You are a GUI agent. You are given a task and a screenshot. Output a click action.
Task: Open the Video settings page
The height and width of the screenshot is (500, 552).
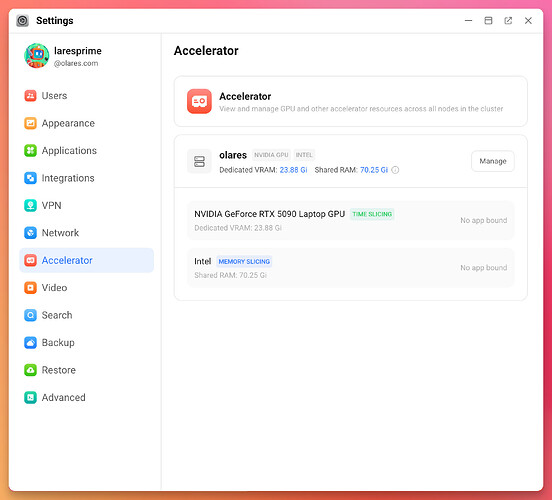tap(87, 288)
